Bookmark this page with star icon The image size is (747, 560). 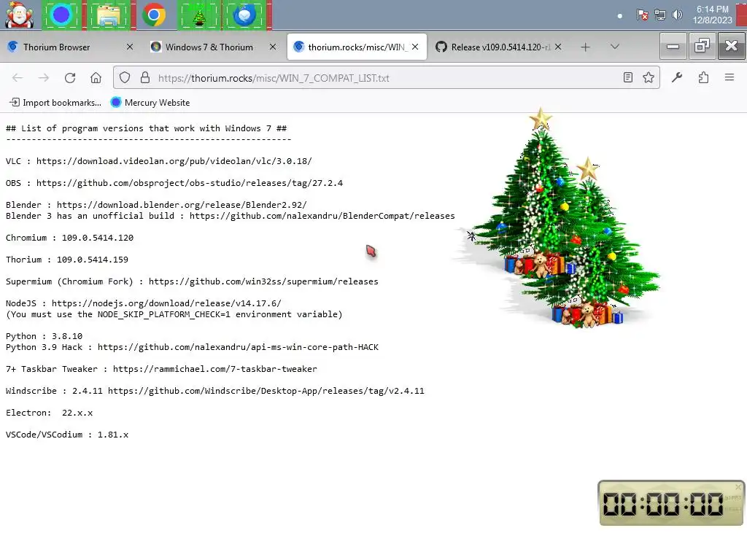649,77
